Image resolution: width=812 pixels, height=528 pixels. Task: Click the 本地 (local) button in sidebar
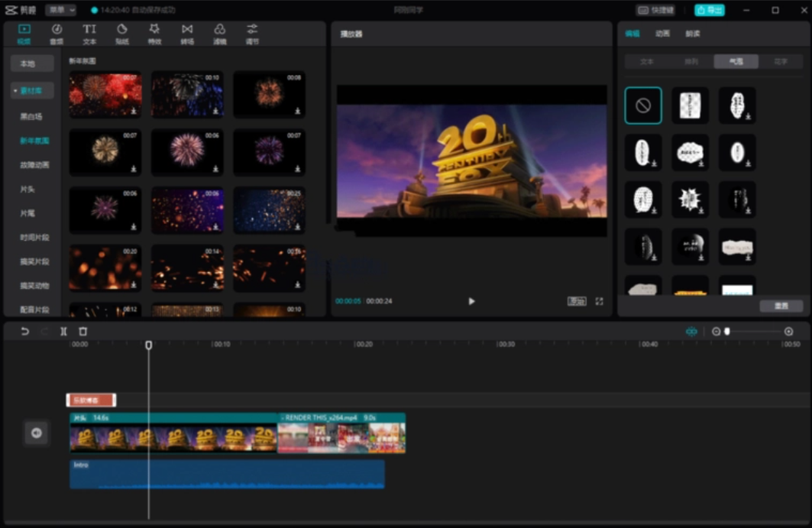tap(32, 63)
